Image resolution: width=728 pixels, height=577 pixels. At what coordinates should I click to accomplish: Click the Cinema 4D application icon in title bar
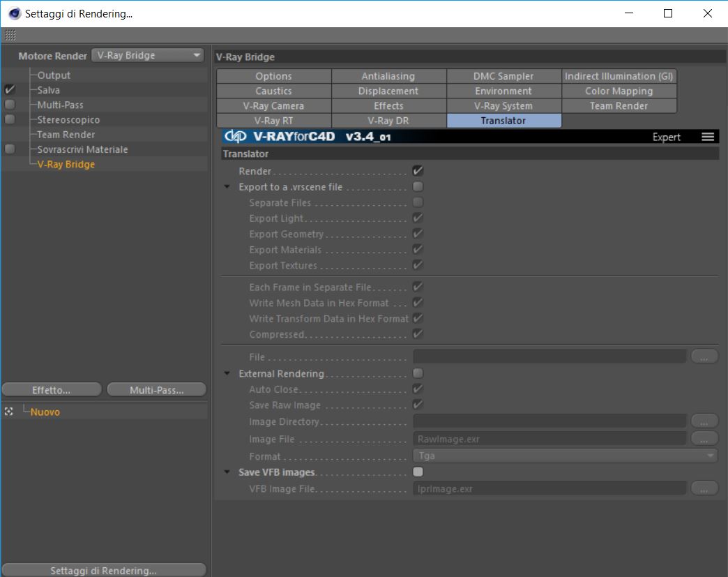point(15,13)
